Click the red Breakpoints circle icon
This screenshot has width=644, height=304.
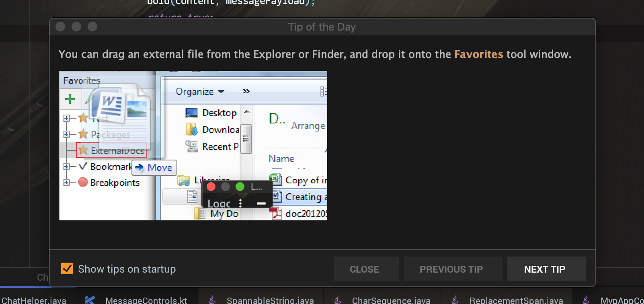click(x=83, y=182)
